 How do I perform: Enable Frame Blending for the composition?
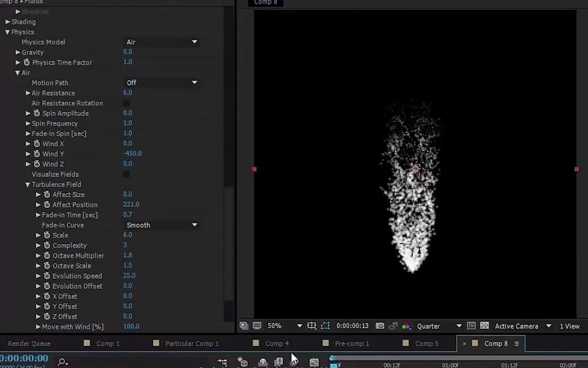tap(279, 362)
